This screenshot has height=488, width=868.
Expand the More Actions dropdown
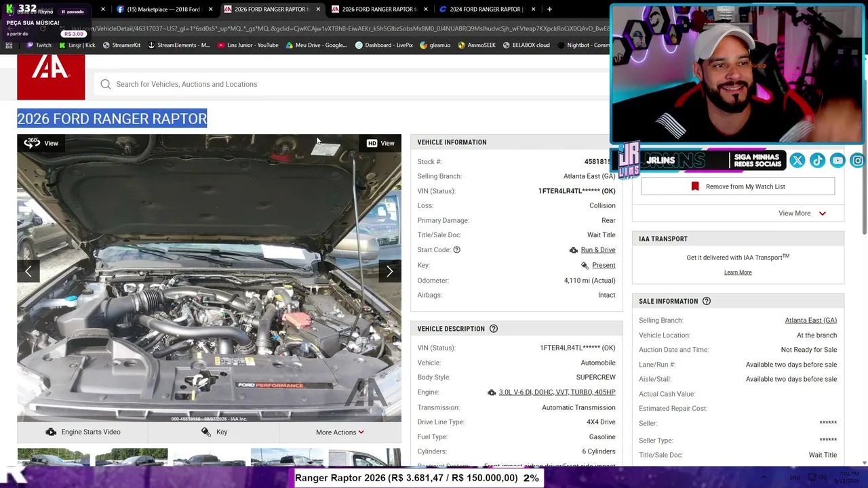(340, 432)
